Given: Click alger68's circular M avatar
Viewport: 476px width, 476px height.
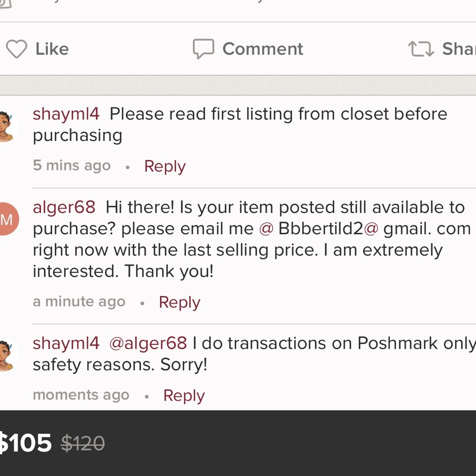Looking at the screenshot, I should point(7,218).
